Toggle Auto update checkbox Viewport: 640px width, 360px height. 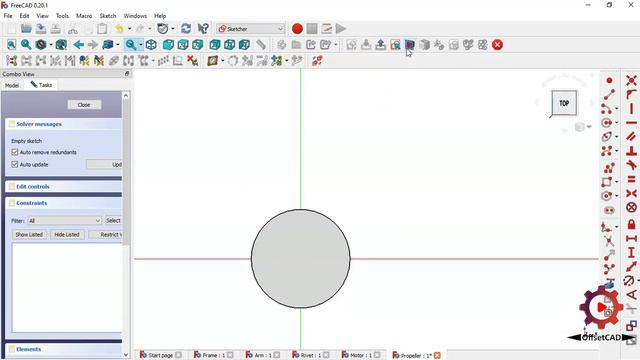(x=15, y=164)
